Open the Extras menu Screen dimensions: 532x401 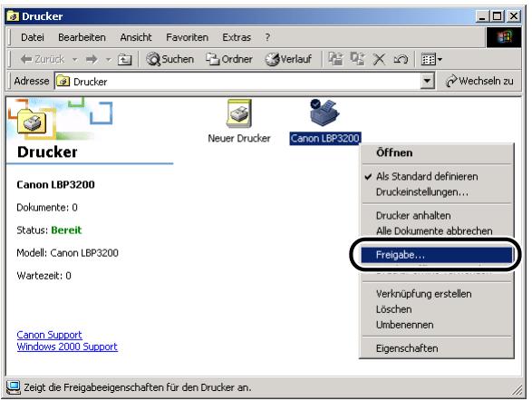[x=237, y=37]
